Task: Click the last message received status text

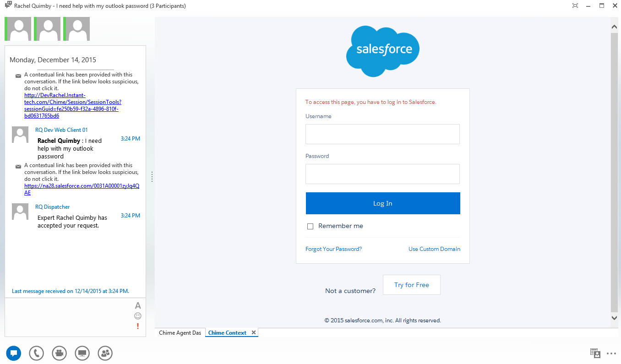Action: click(x=71, y=291)
